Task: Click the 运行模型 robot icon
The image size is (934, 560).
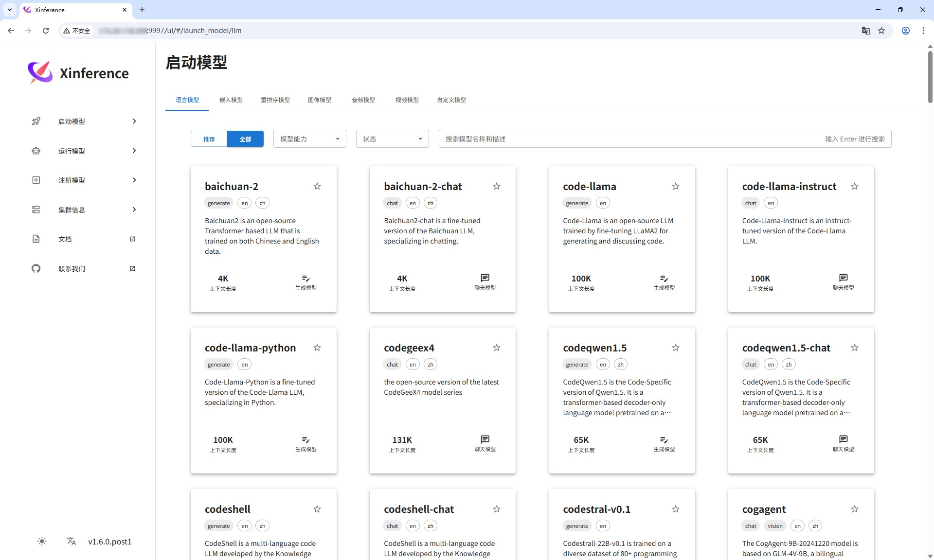Action: (36, 151)
